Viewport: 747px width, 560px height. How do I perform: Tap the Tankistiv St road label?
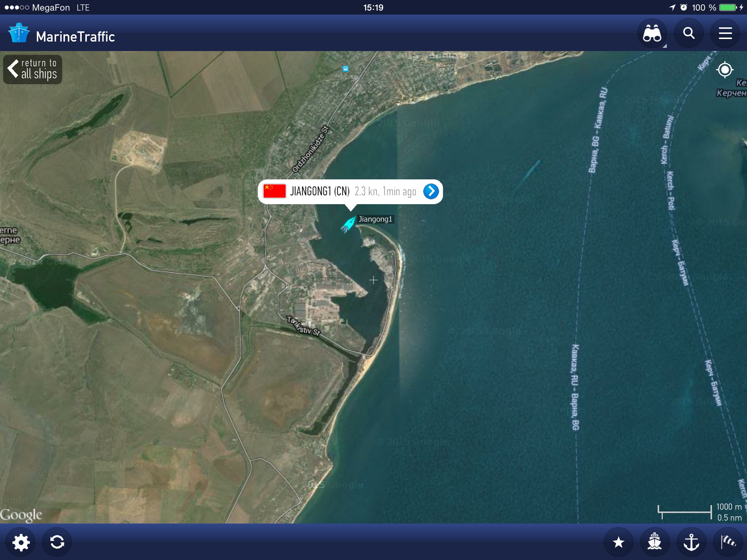[x=303, y=326]
